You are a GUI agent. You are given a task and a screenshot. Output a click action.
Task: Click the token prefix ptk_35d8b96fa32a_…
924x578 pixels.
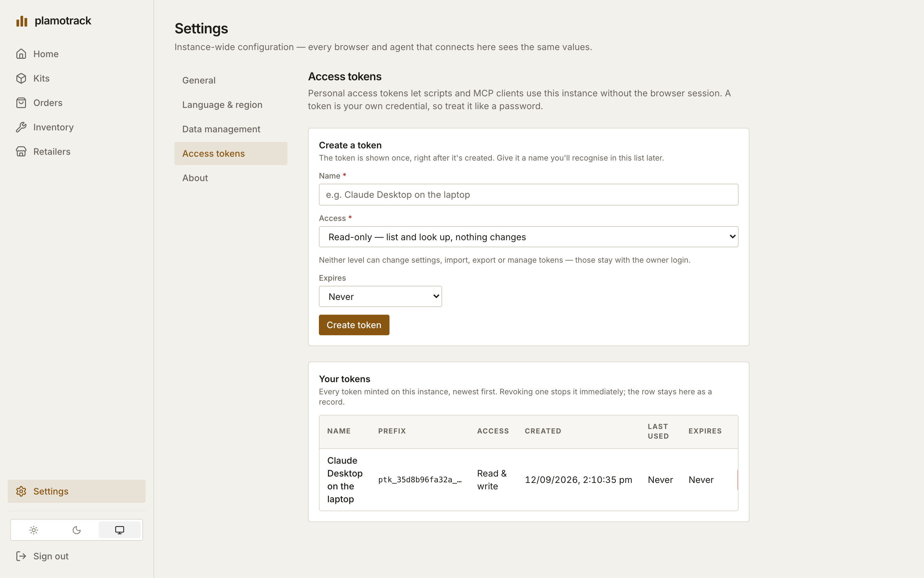coord(420,480)
